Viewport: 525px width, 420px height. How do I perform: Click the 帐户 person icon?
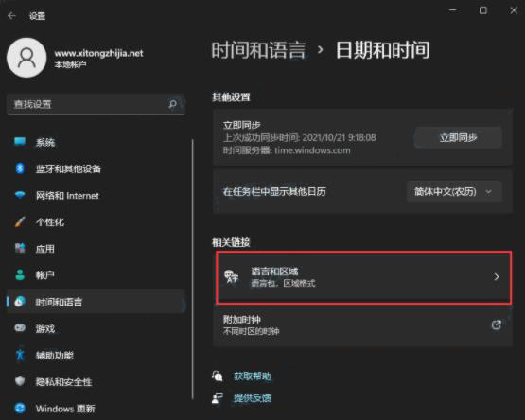(20, 275)
